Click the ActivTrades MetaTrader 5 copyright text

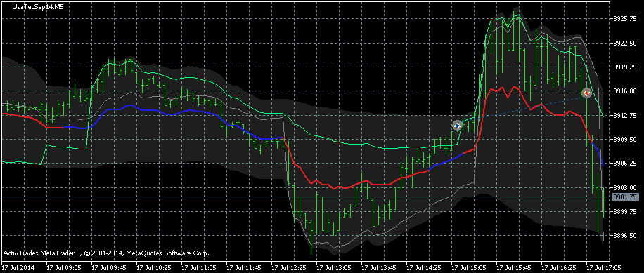click(x=106, y=253)
